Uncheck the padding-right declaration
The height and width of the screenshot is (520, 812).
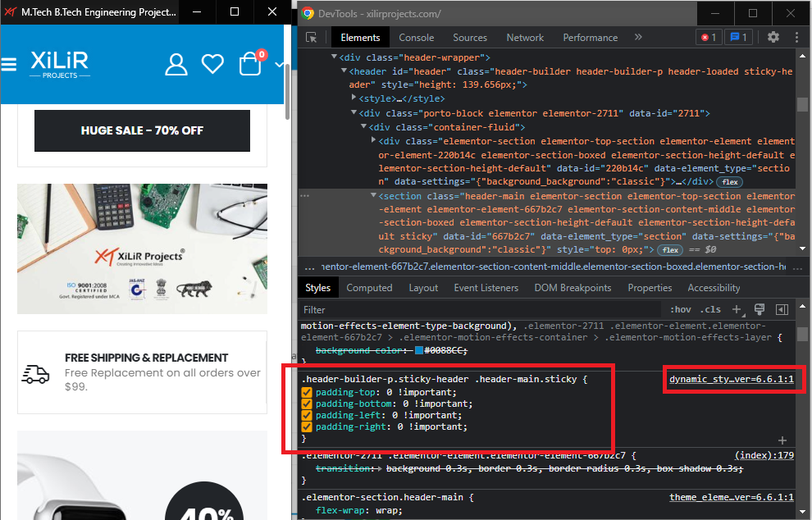[x=307, y=426]
